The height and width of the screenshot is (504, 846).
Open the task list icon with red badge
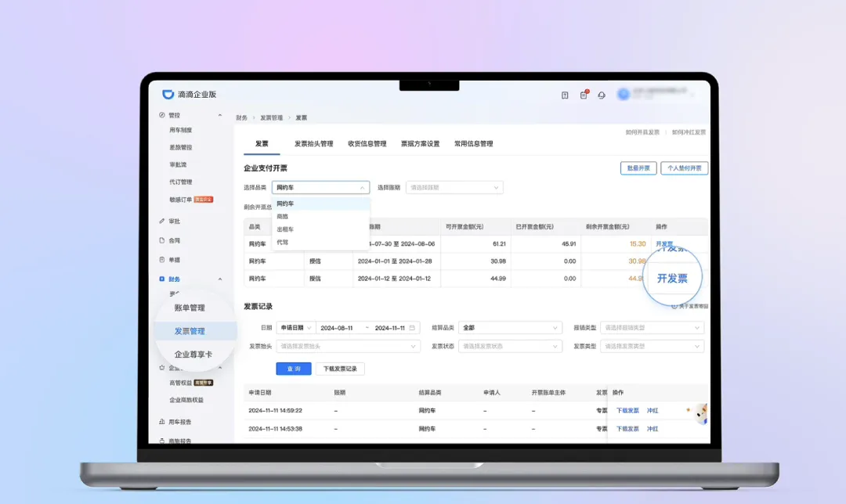[x=584, y=95]
